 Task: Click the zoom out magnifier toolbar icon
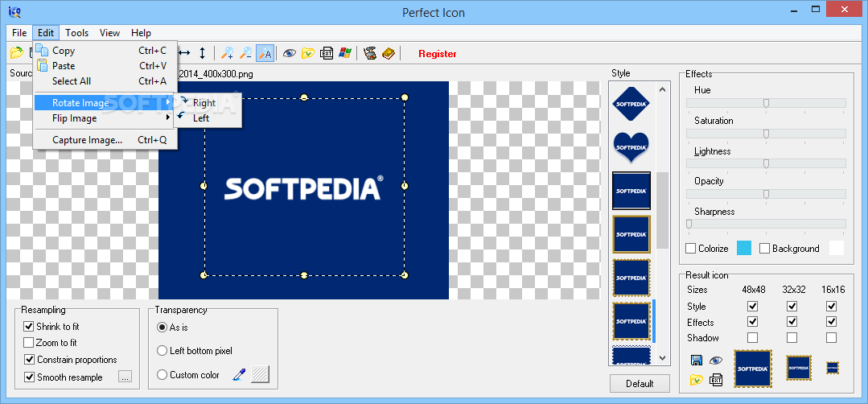coord(246,53)
